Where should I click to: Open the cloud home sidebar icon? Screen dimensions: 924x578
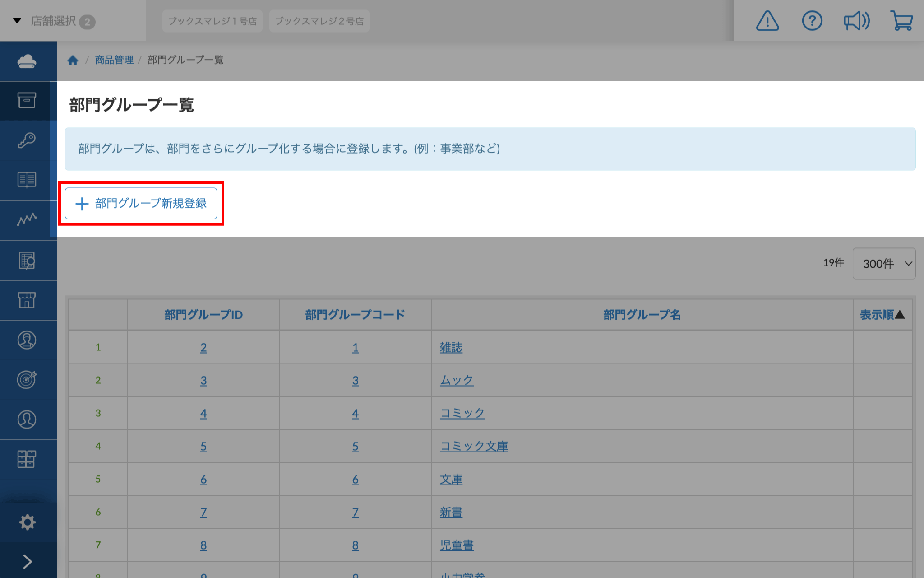coord(27,61)
